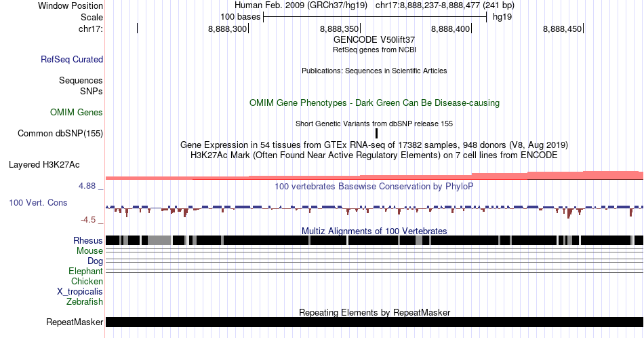Click the chr17:8,888,237-8,888,477 position text
Image resolution: width=644 pixels, height=338 pixels.
[445, 5]
